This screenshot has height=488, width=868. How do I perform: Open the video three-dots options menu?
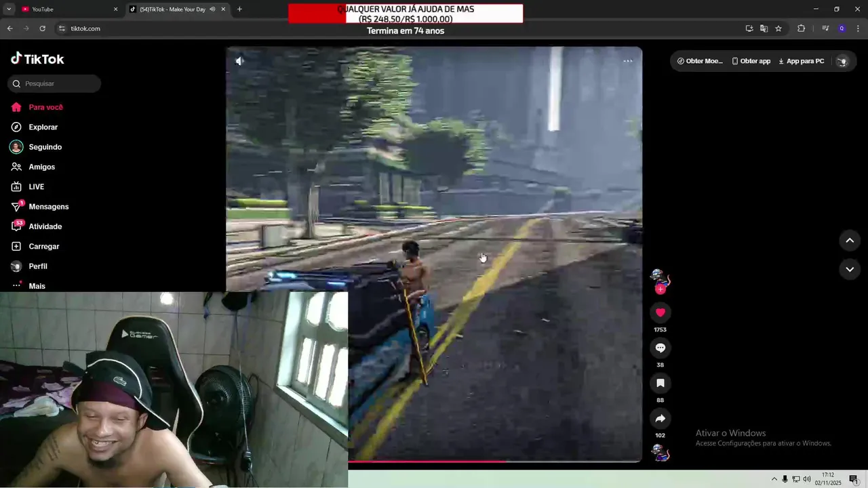pos(628,61)
